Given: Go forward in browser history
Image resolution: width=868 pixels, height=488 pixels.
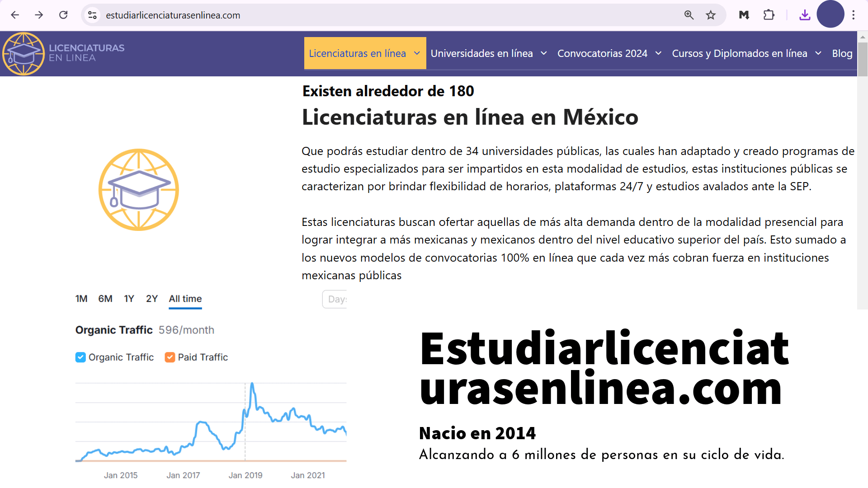Looking at the screenshot, I should pos(39,15).
